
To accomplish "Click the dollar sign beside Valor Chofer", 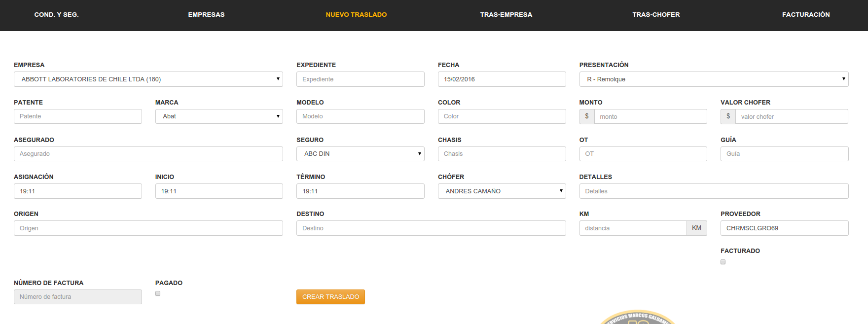I will click(x=728, y=116).
